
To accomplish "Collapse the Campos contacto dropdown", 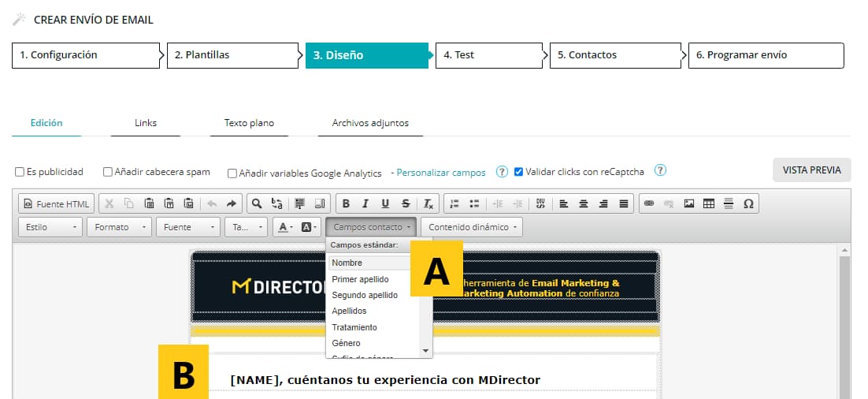I will click(371, 227).
